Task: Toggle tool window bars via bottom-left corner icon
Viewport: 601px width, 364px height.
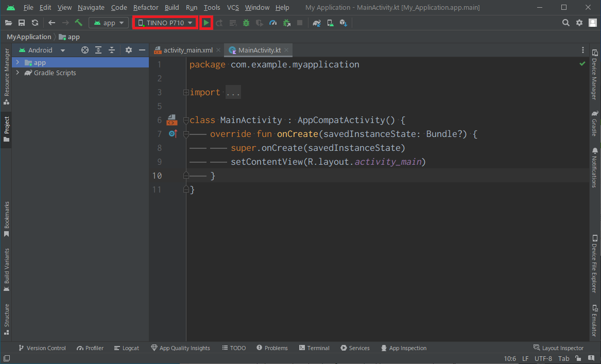Action: [x=6, y=358]
